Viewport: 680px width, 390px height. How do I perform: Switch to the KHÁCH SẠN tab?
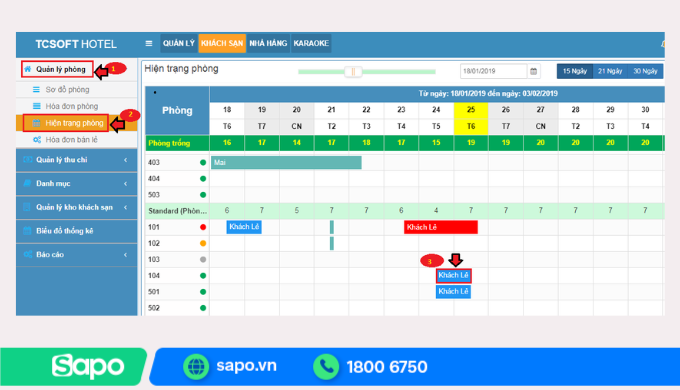[x=222, y=43]
